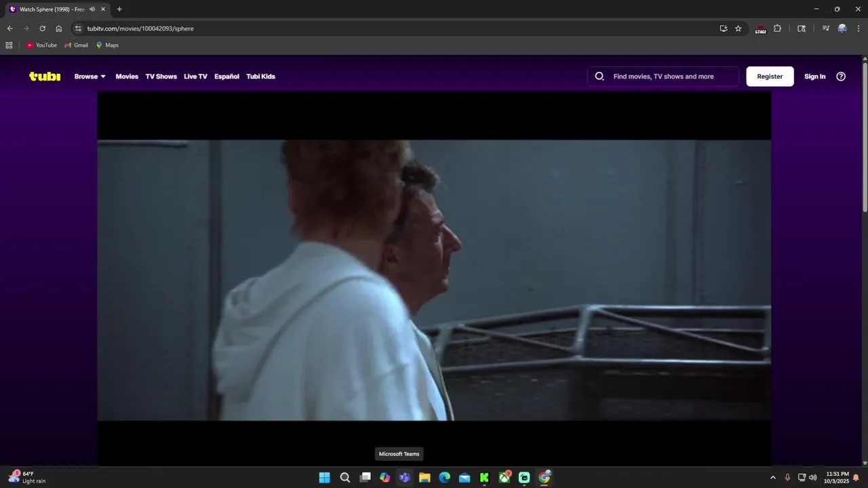Open the Xbox app on taskbar
Image resolution: width=868 pixels, height=488 pixels.
pos(505,478)
